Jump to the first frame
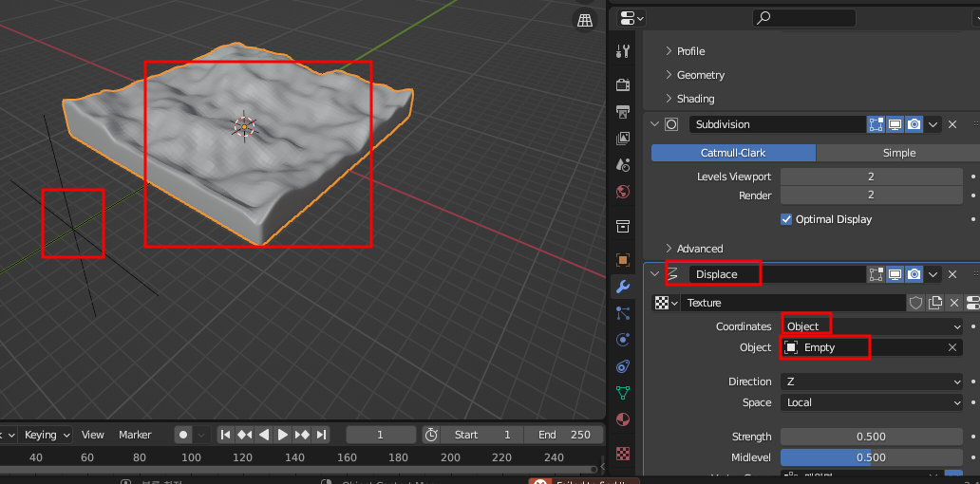This screenshot has width=980, height=484. click(226, 435)
